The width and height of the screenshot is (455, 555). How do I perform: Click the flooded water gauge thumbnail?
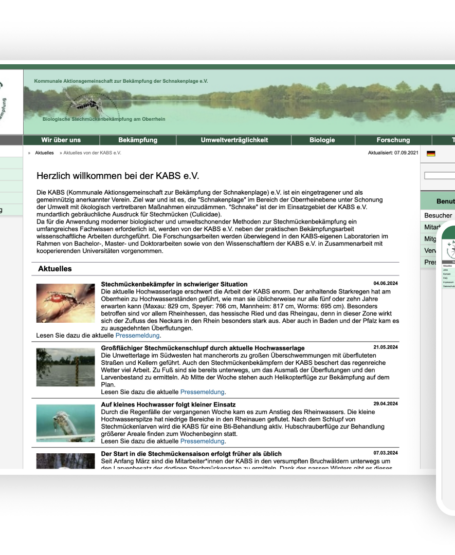tap(66, 367)
